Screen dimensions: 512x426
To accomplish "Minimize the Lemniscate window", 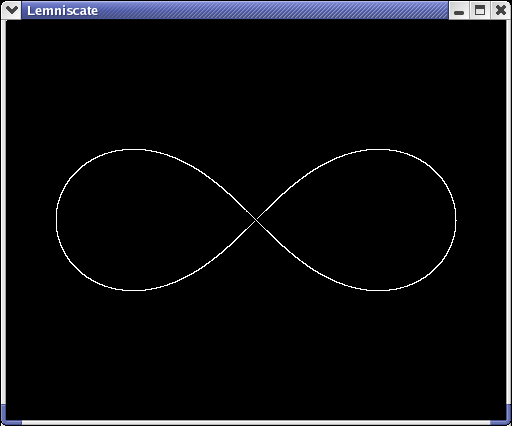I will [459, 10].
